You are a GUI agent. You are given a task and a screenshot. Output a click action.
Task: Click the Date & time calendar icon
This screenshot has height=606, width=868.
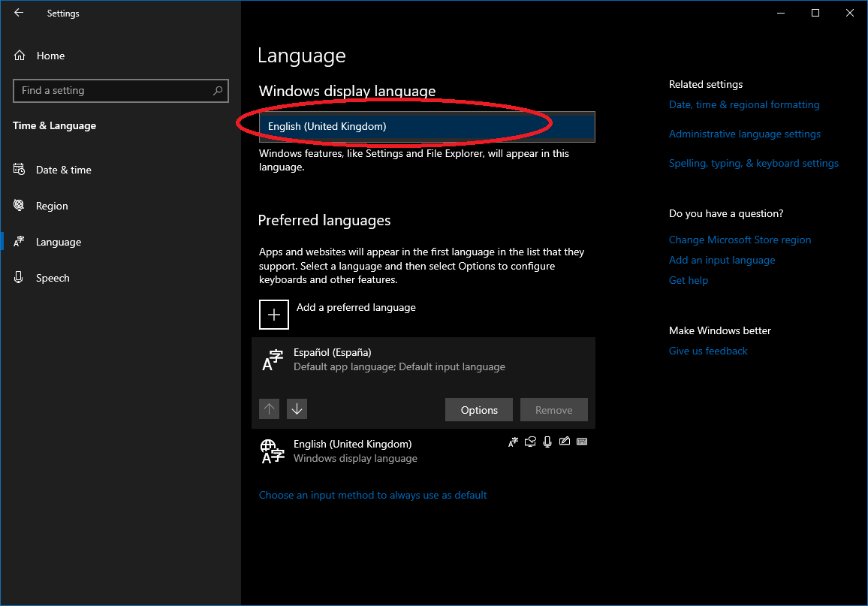(x=19, y=170)
